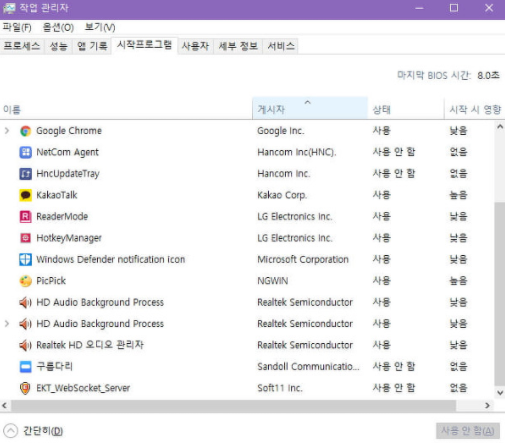505x443 pixels.
Task: Click LG Electronics Inc. publisher for ReaderMode
Action: 295,217
